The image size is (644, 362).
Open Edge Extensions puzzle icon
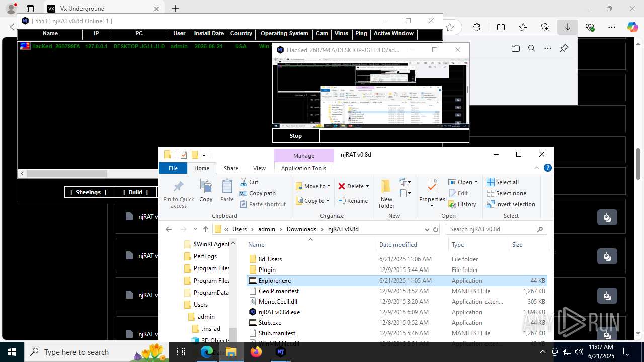(x=476, y=28)
